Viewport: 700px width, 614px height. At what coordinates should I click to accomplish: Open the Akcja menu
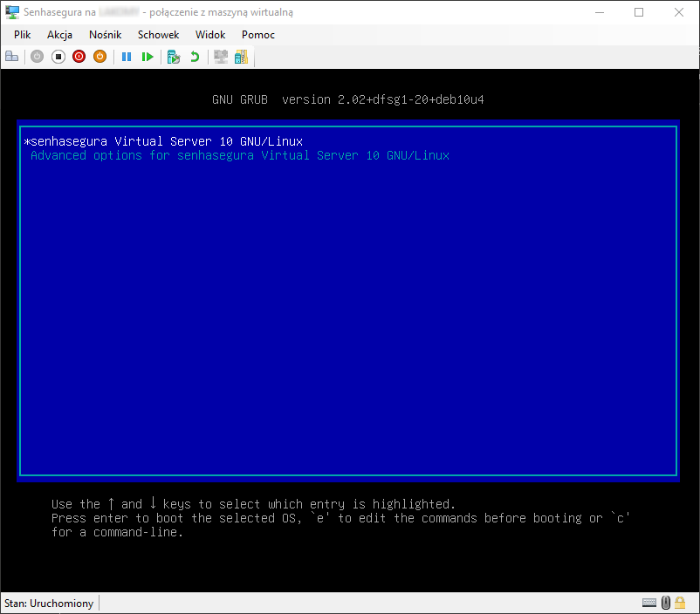point(60,35)
